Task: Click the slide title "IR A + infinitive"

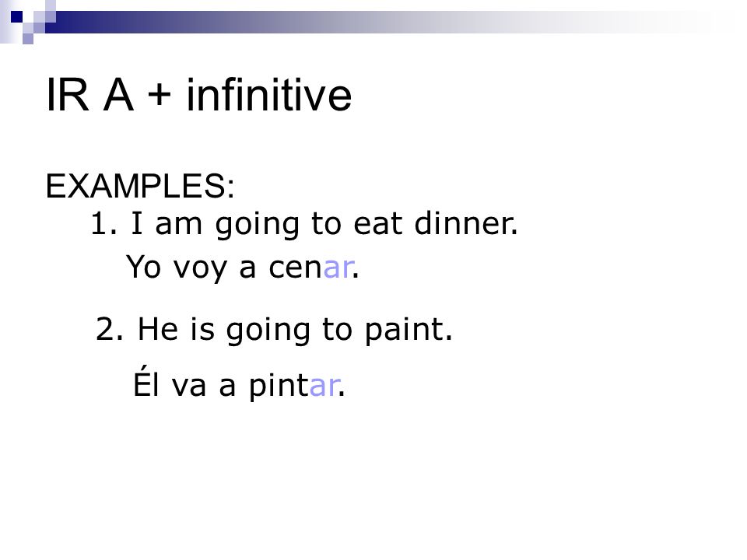Action: [198, 95]
